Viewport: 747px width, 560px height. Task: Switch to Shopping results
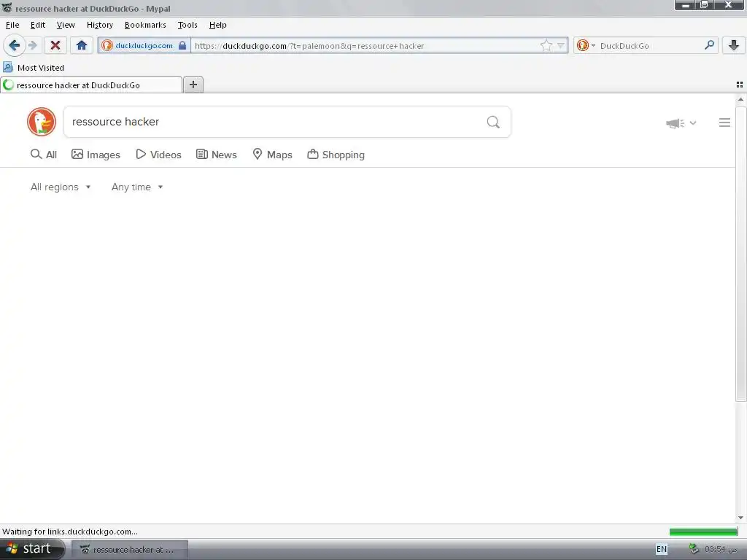click(x=336, y=155)
